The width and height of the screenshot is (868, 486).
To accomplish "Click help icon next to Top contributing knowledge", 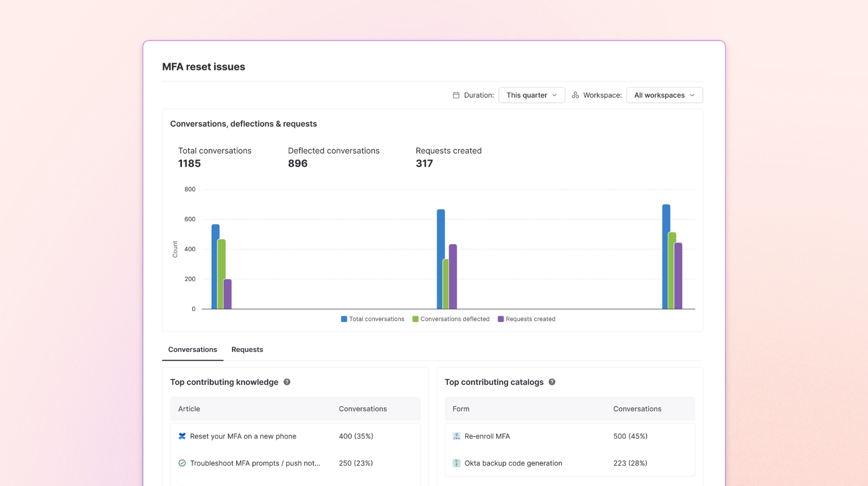I will (287, 382).
